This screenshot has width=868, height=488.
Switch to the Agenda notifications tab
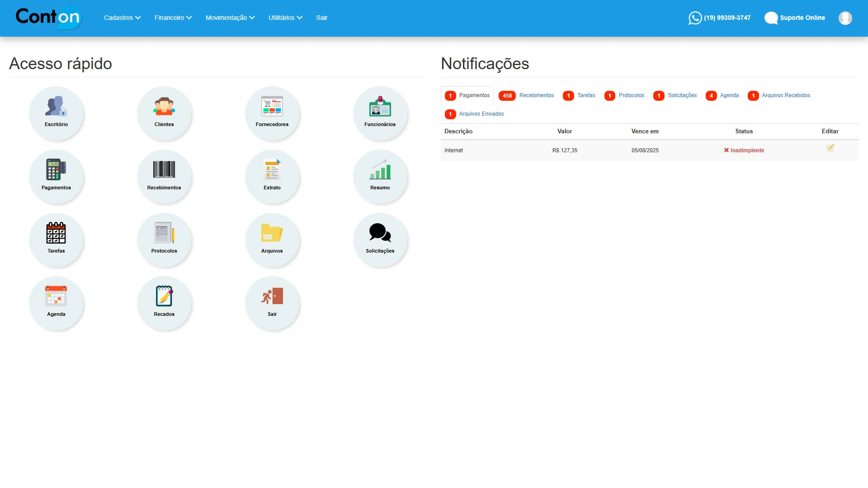[729, 95]
